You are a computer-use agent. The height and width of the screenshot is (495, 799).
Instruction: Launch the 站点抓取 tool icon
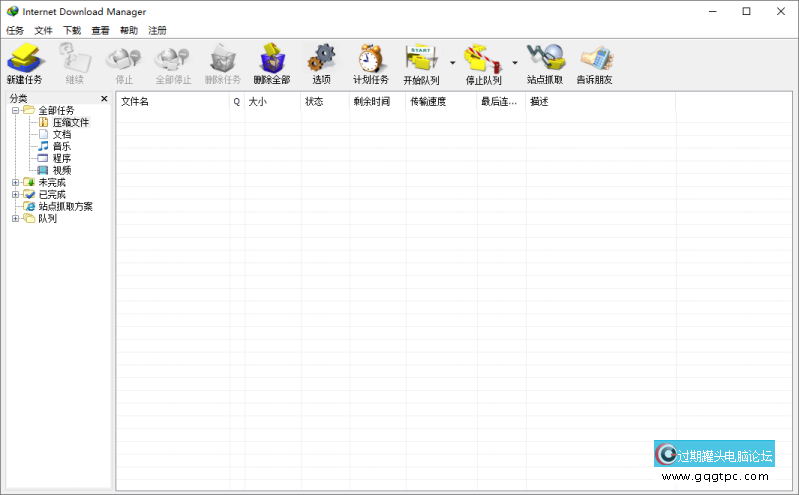[544, 58]
